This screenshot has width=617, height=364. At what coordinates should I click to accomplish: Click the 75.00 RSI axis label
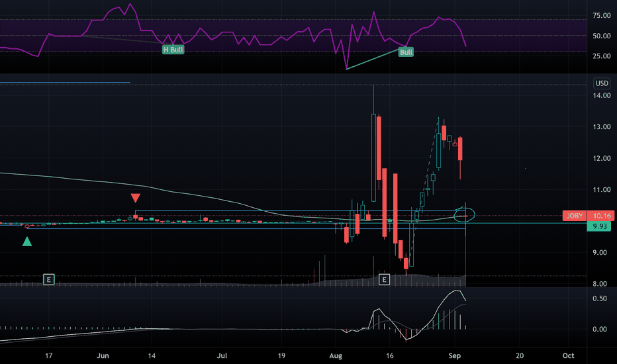click(x=602, y=15)
